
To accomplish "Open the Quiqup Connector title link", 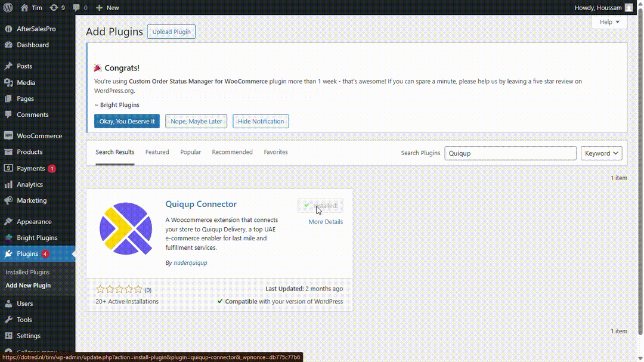I will (x=201, y=204).
